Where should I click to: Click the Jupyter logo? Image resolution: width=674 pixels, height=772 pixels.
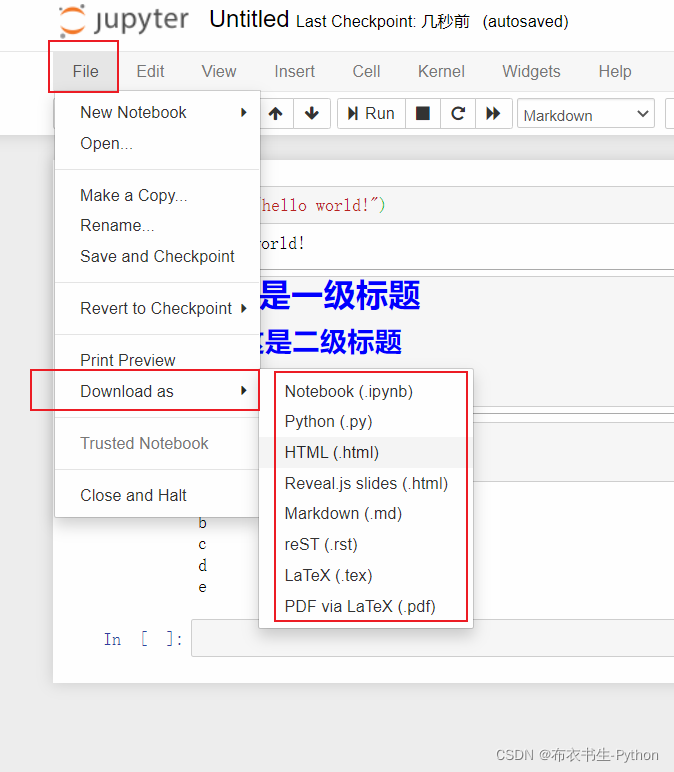coord(123,21)
